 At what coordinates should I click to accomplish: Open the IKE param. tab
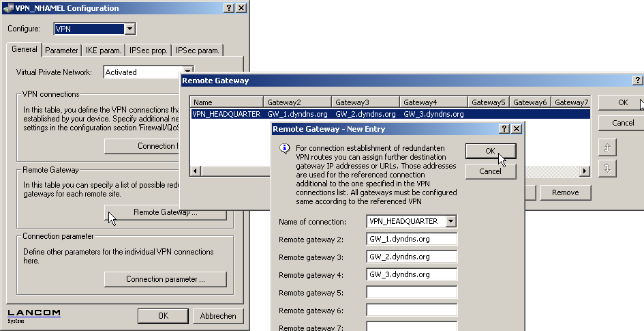point(104,50)
